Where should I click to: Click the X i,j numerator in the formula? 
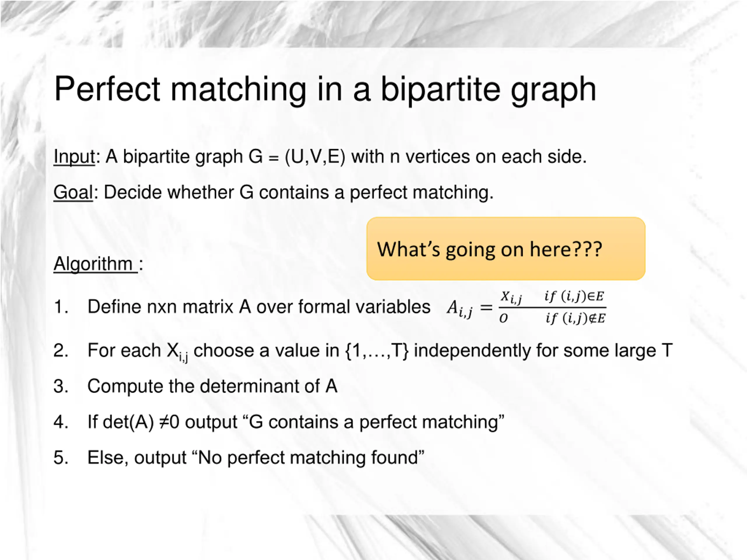511,297
